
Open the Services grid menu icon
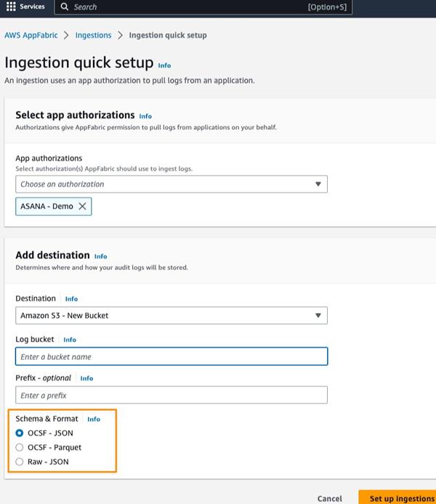[11, 7]
